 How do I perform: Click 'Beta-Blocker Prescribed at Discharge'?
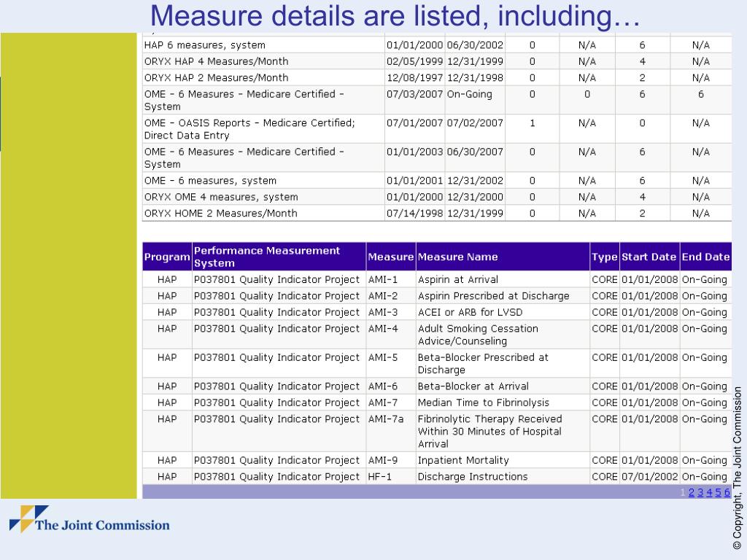(483, 363)
